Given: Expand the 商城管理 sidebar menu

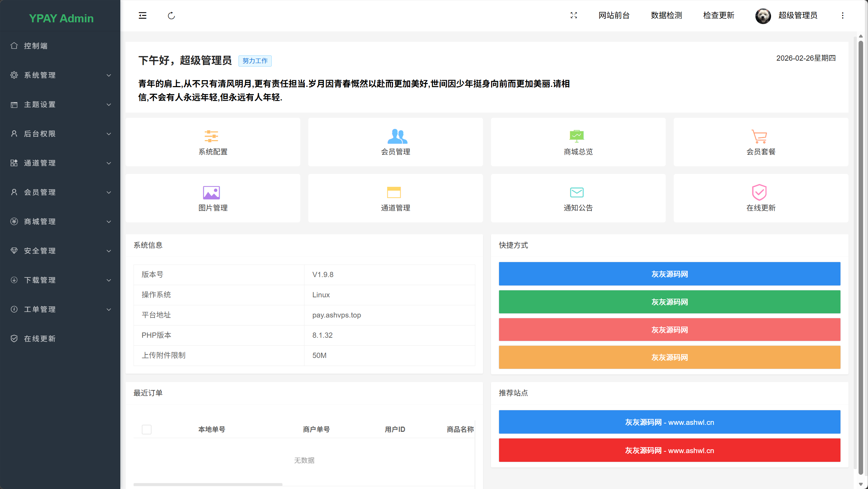Looking at the screenshot, I should click(x=39, y=221).
